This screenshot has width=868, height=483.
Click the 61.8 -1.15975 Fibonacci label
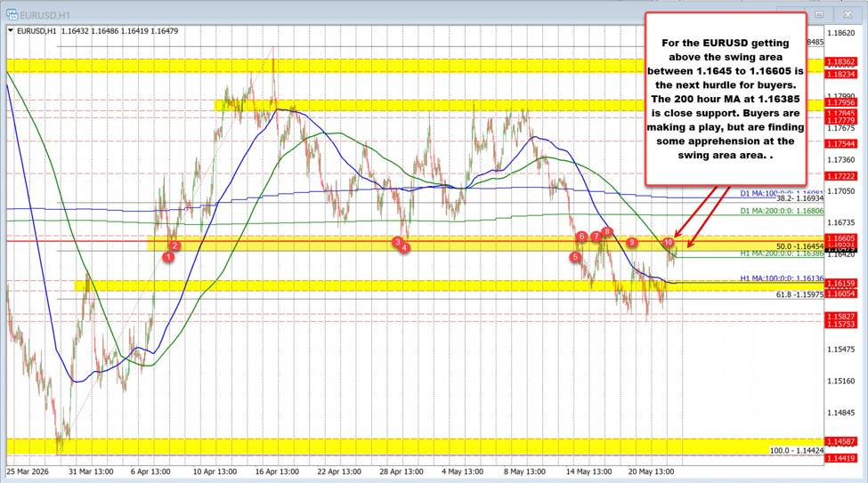(x=799, y=294)
